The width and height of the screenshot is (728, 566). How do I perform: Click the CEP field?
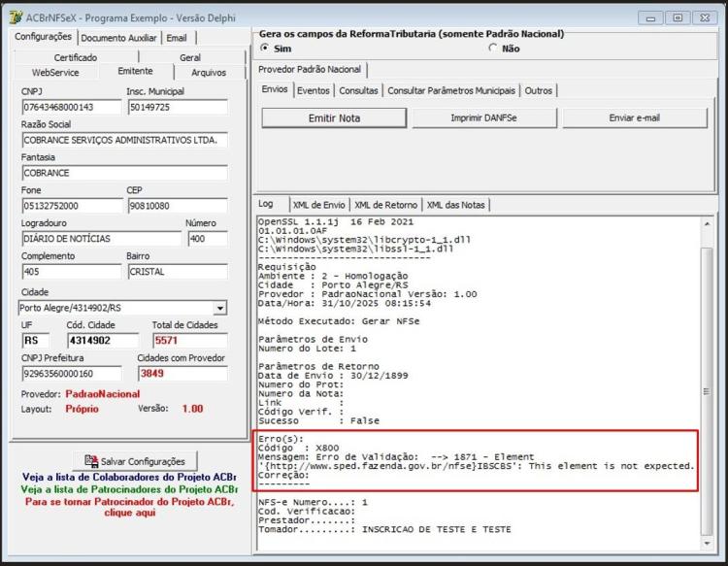pyautogui.click(x=178, y=206)
